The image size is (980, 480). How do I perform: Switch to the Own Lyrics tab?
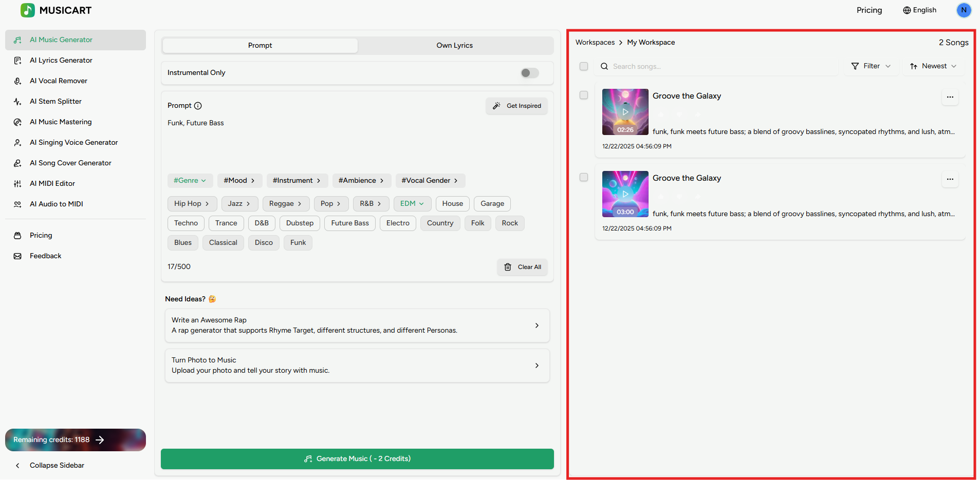click(x=454, y=46)
